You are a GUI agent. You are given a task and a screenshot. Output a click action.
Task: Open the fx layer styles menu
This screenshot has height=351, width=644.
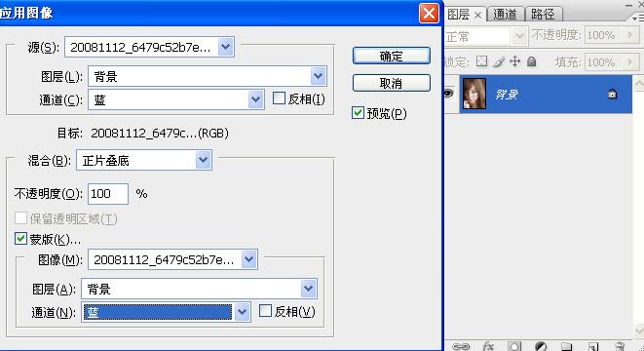[x=487, y=346]
